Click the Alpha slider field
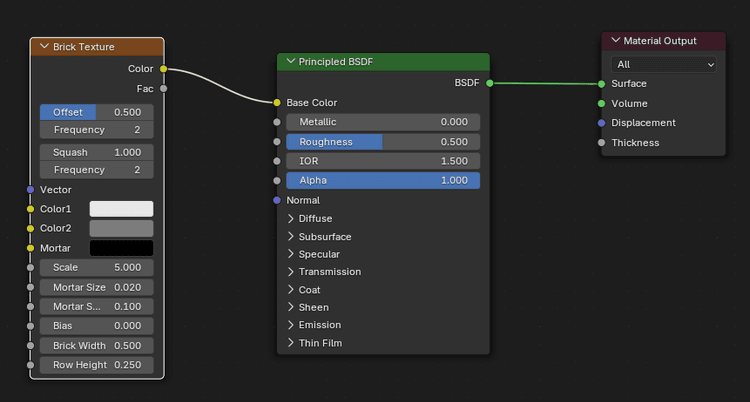Viewport: 750px width, 402px height. [x=383, y=181]
